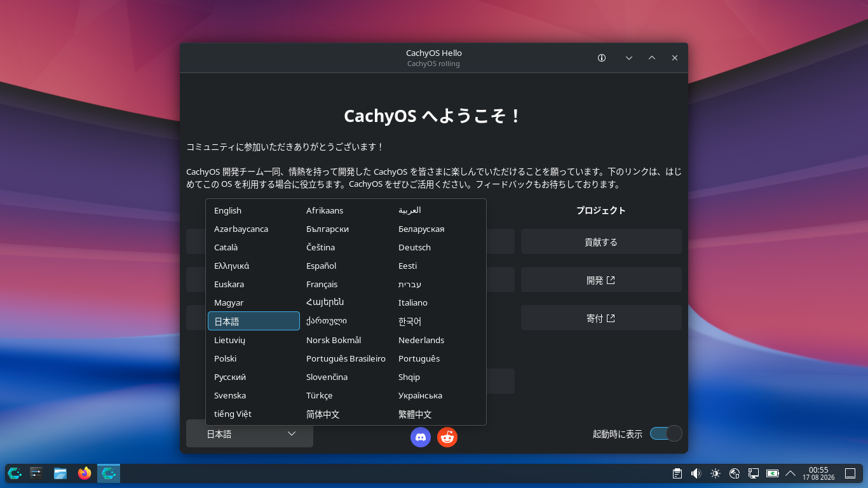868x488 pixels.
Task: Select Български in the language list
Action: [346, 229]
